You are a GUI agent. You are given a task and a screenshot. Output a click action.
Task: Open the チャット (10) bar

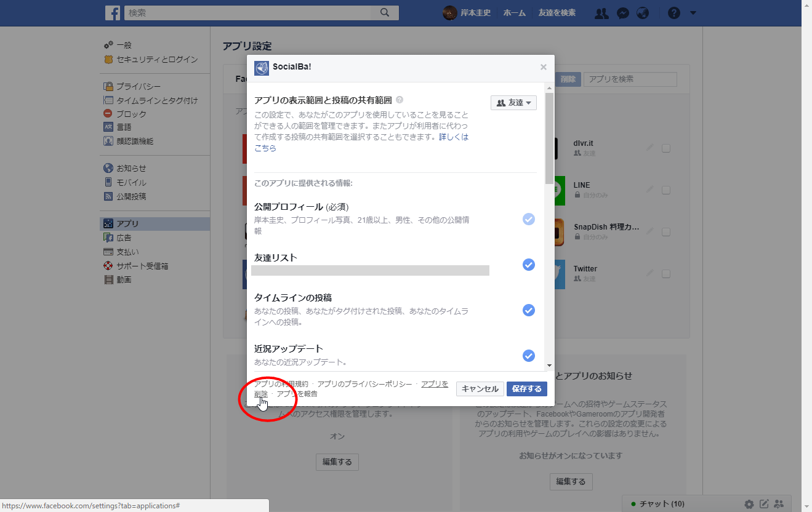tap(661, 504)
